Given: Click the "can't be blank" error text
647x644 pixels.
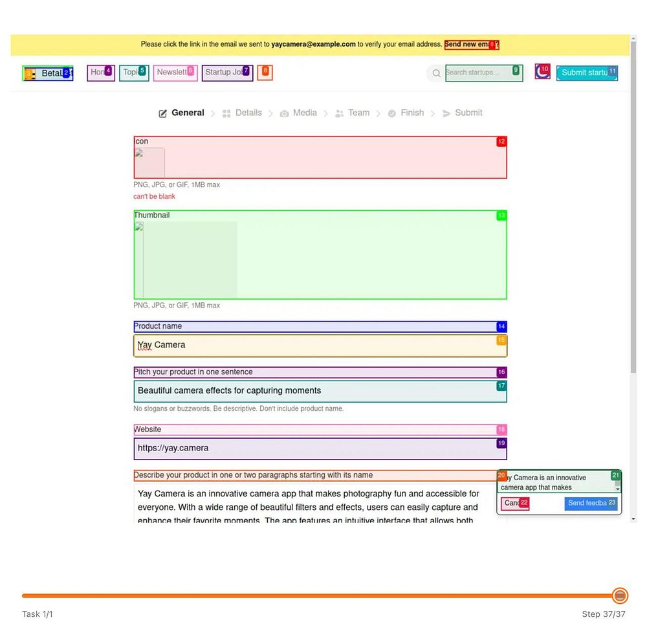Looking at the screenshot, I should [155, 197].
